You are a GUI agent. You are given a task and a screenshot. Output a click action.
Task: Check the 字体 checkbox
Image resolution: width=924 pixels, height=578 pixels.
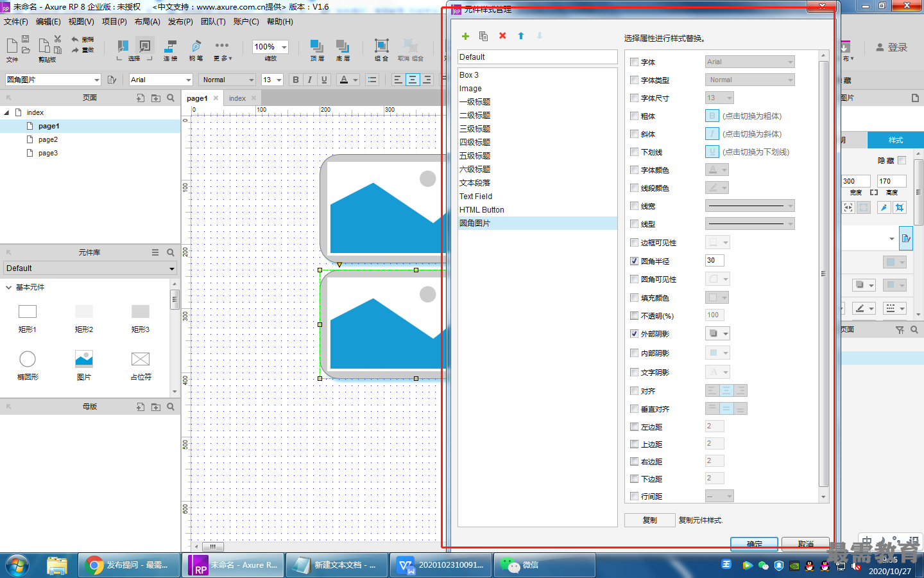[634, 62]
